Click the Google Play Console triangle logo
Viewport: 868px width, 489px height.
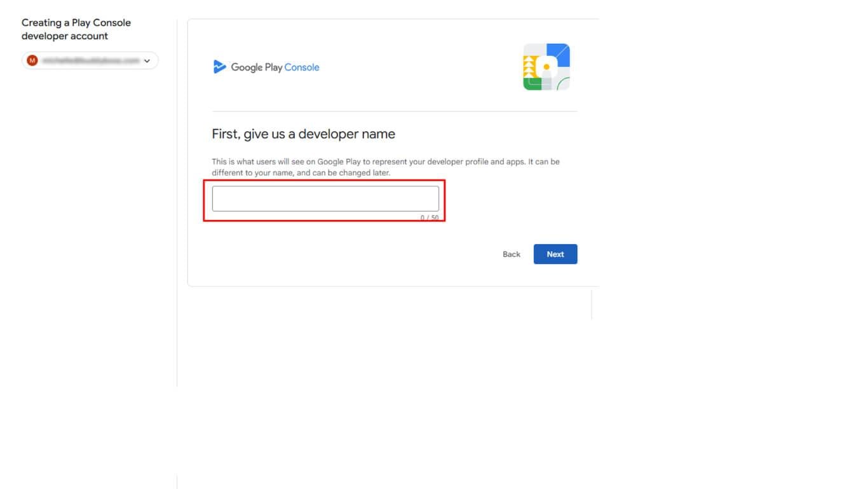219,67
